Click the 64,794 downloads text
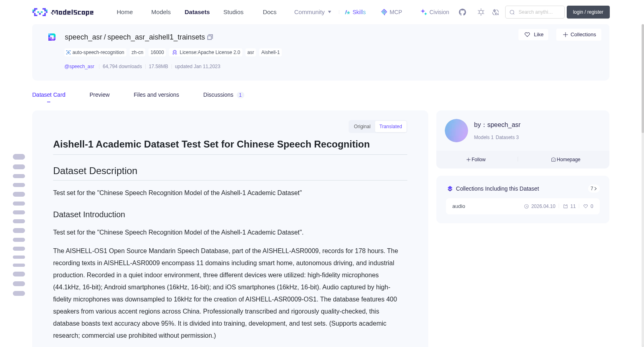 [x=122, y=66]
